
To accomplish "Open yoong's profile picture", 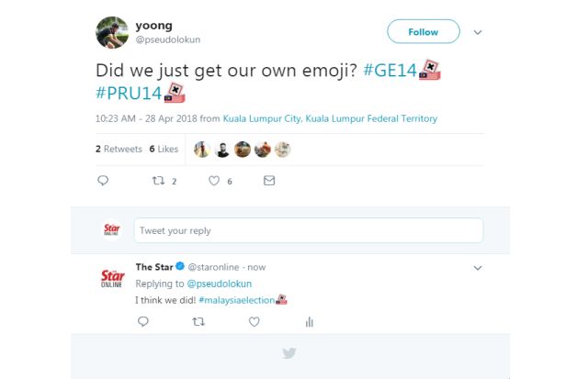I will pos(111,32).
